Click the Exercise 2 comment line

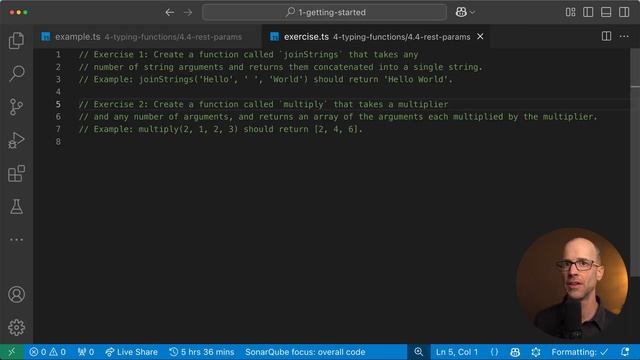click(x=263, y=104)
